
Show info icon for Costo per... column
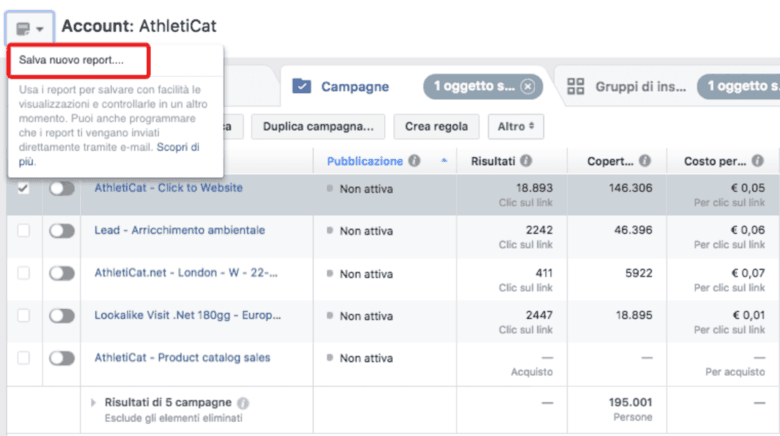(x=758, y=161)
